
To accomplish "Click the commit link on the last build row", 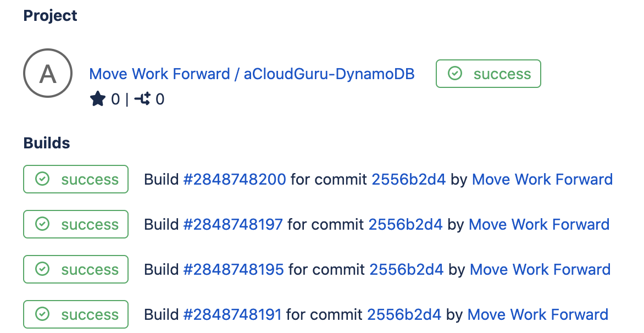I will pos(405,314).
